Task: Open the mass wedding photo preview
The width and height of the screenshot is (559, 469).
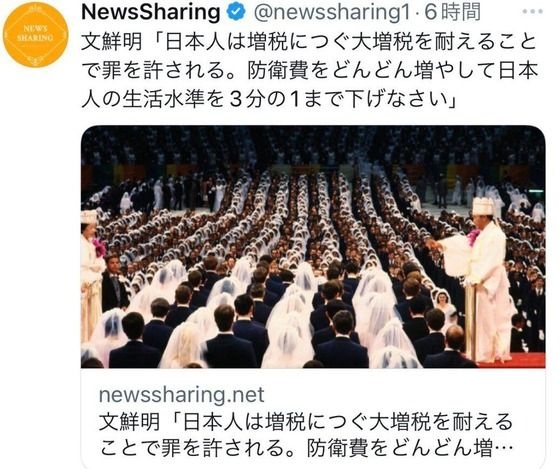Action: (313, 247)
